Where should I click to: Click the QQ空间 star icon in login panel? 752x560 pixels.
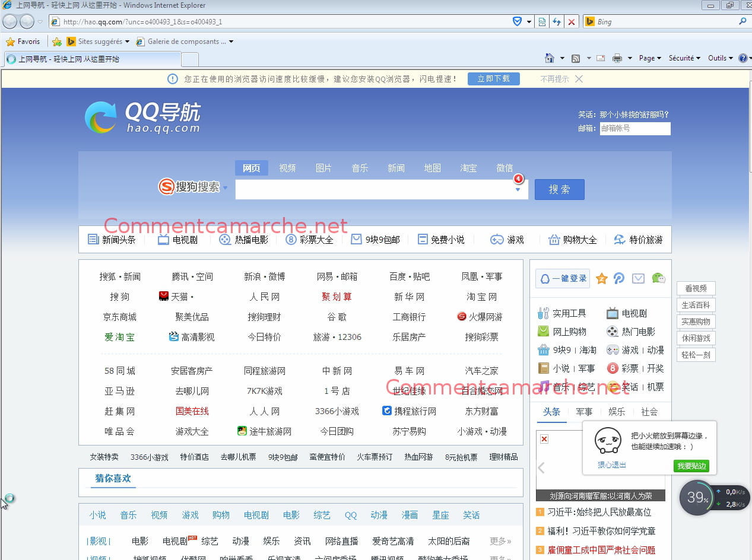601,278
